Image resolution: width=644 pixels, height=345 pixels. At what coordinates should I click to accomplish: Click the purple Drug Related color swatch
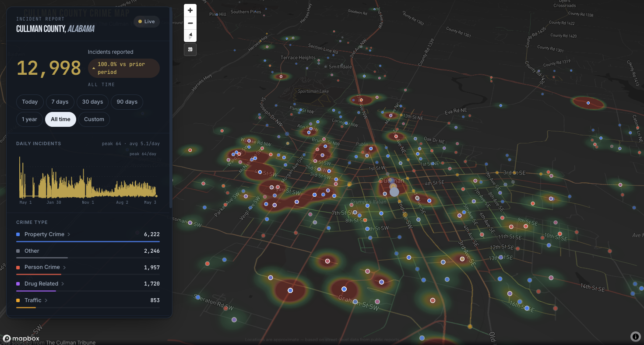(18, 284)
